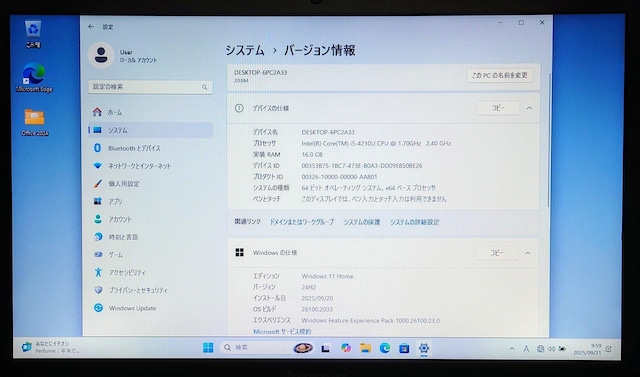
Task: Click the アカウント person icon
Action: pos(98,219)
